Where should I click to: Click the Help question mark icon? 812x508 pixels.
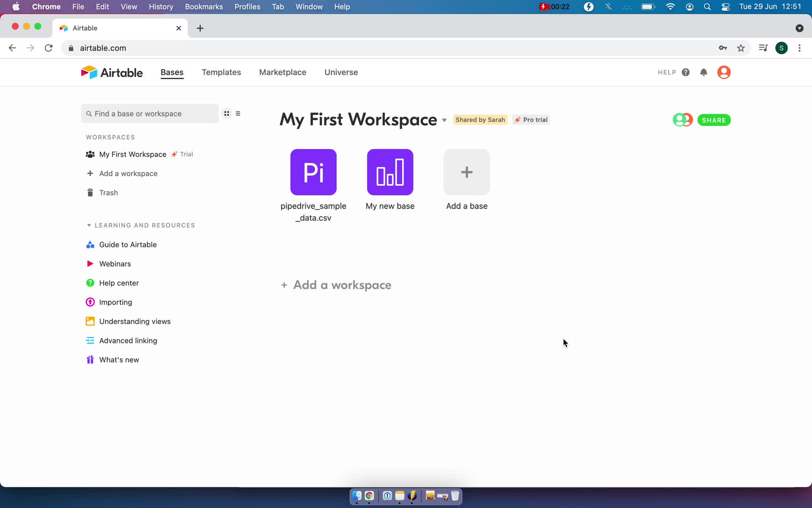coord(686,72)
